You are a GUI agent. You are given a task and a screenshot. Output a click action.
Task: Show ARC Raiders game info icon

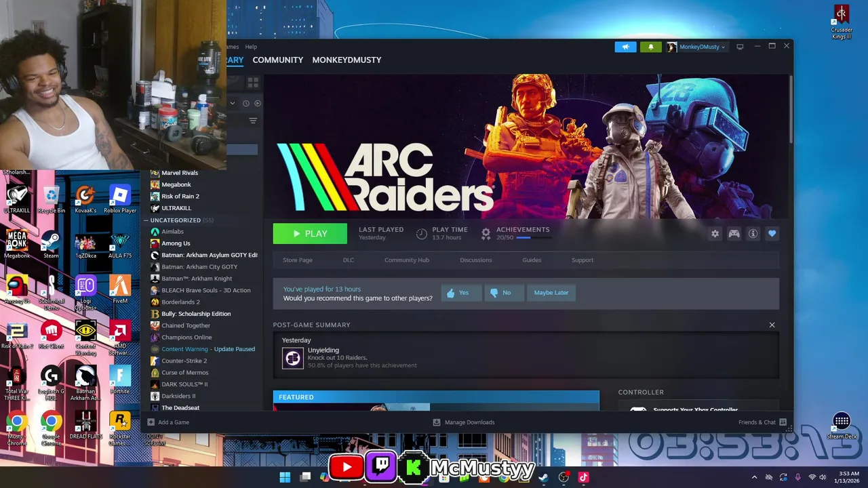(753, 234)
